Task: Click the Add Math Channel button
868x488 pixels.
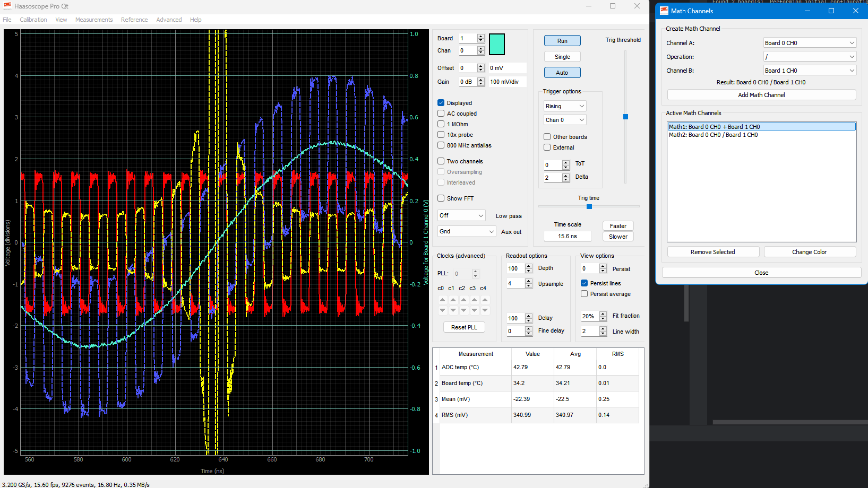Action: coord(761,95)
